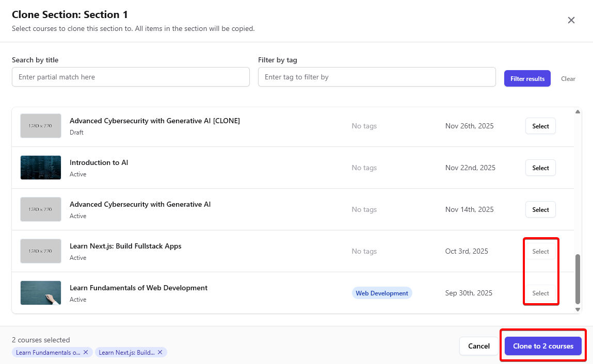This screenshot has width=593, height=364.
Task: Click the Search by title field
Action: (x=131, y=77)
